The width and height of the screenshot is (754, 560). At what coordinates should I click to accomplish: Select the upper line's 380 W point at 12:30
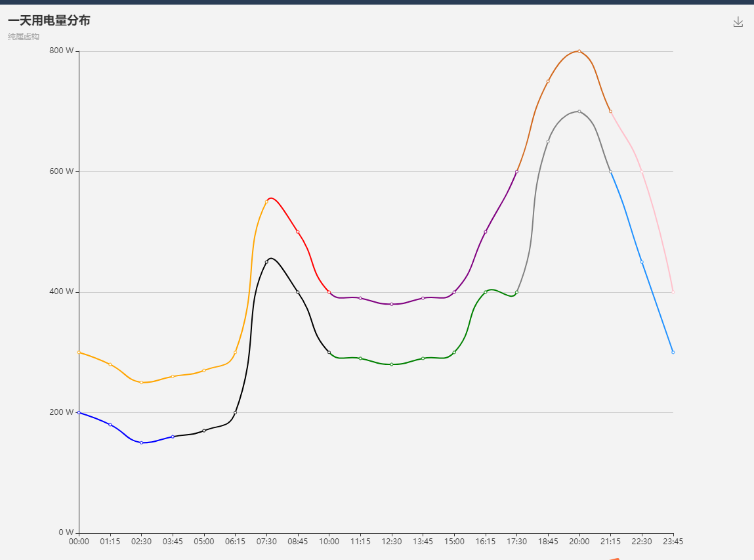tap(391, 304)
